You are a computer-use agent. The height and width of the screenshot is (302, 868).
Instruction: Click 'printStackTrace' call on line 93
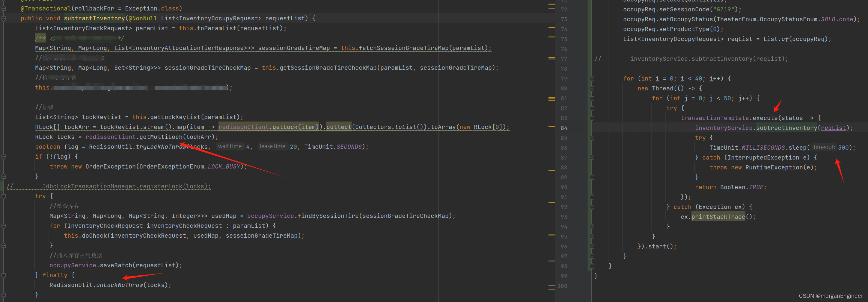tap(718, 217)
